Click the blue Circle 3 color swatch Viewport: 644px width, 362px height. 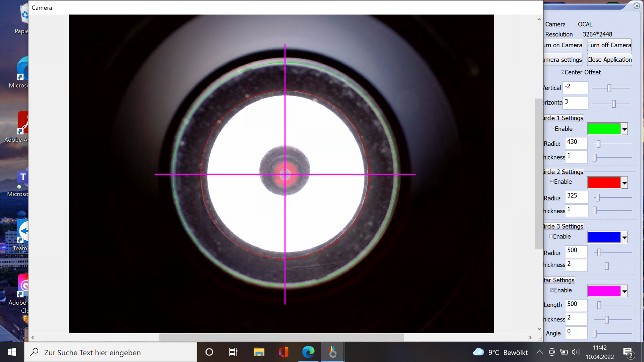pyautogui.click(x=604, y=237)
